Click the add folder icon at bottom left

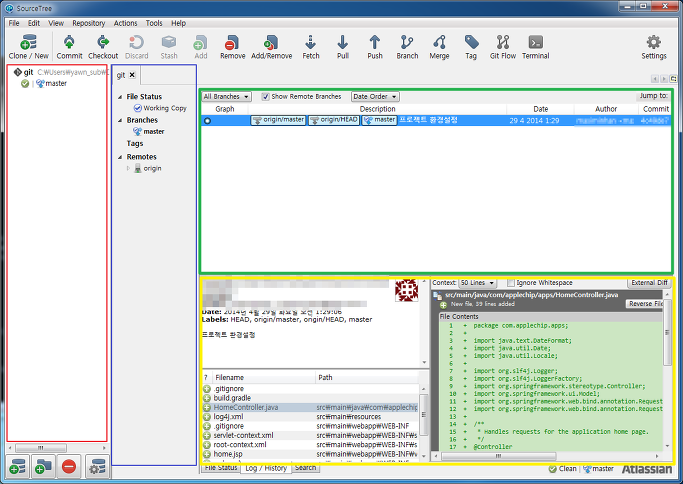click(x=43, y=467)
